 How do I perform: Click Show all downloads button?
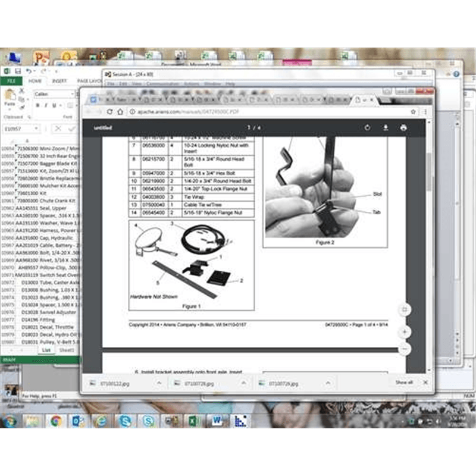click(x=404, y=383)
